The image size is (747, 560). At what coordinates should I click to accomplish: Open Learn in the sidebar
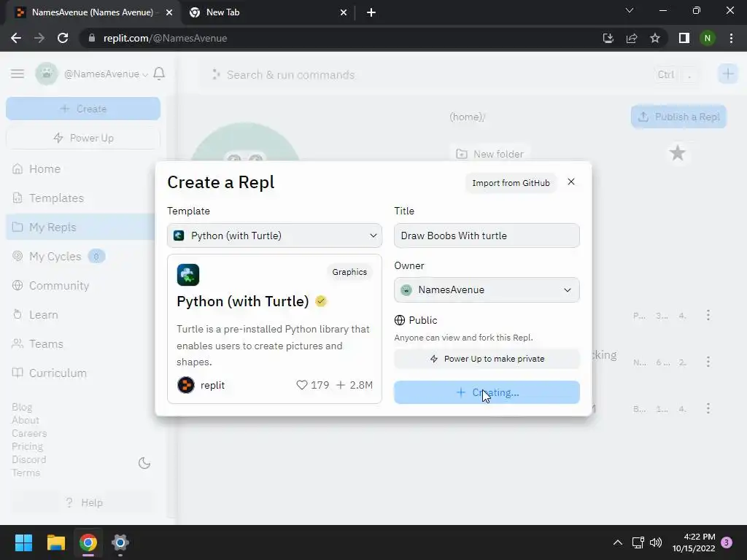click(x=35, y=315)
